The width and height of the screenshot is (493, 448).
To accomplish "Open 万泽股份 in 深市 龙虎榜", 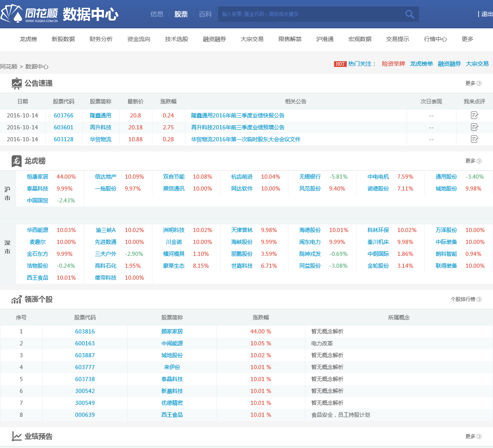I will (x=446, y=230).
